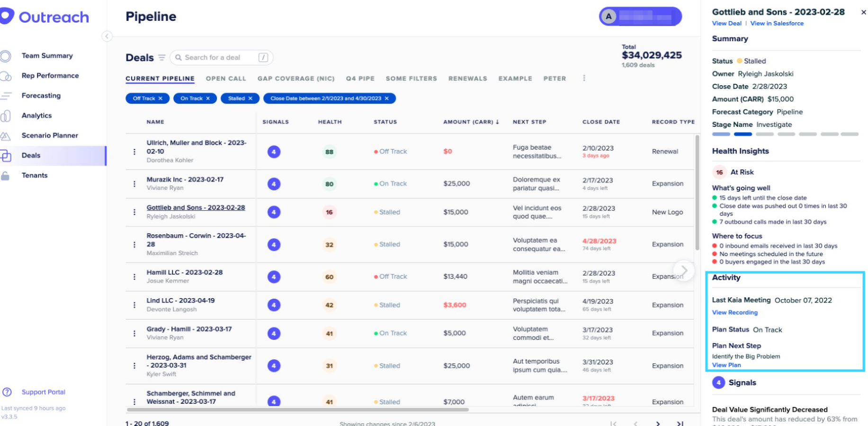Viewport: 868px width, 426px height.
Task: Click health score 16 in Gottlieb row
Action: (x=329, y=213)
